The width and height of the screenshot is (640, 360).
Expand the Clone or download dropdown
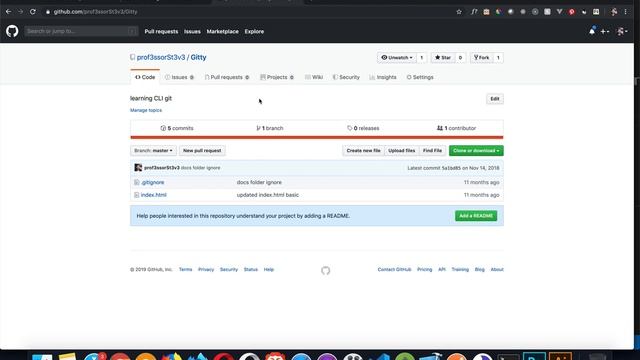476,151
